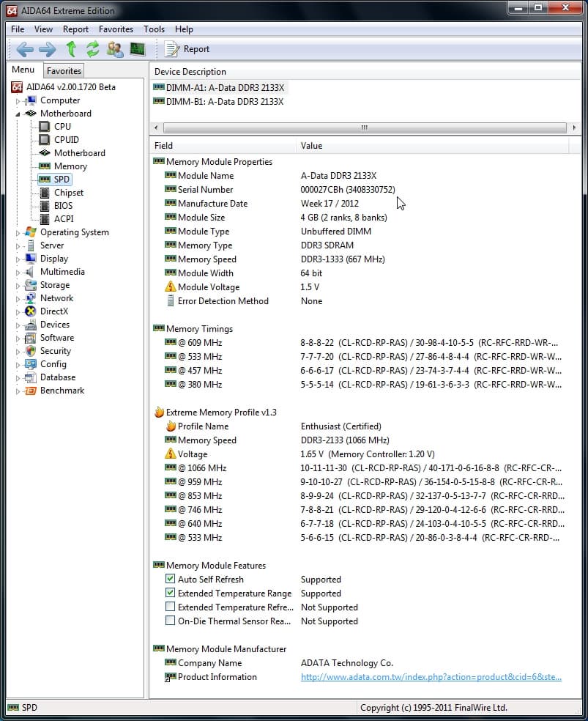Select the CPUID chip icon in tree

45,139
